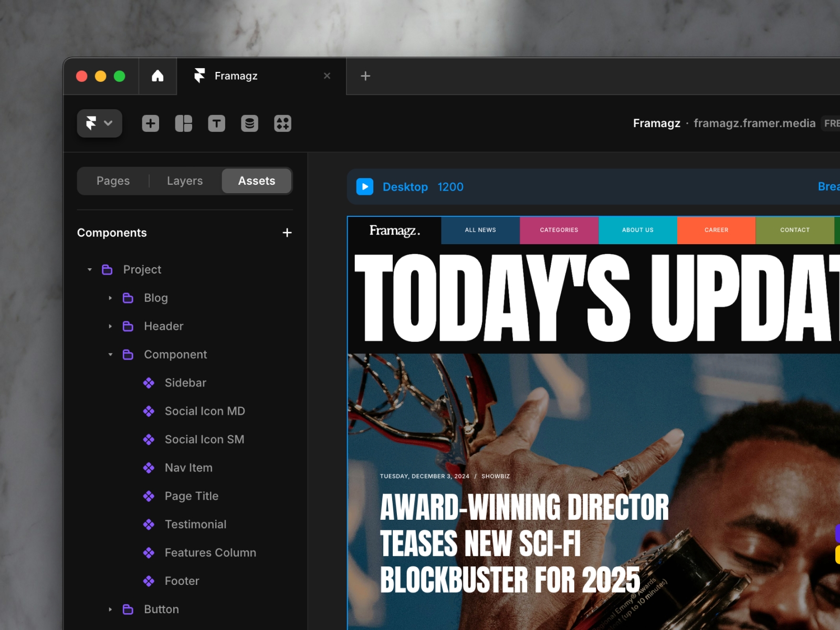This screenshot has width=840, height=630.
Task: Select the Testimonial component in the tree
Action: (195, 524)
